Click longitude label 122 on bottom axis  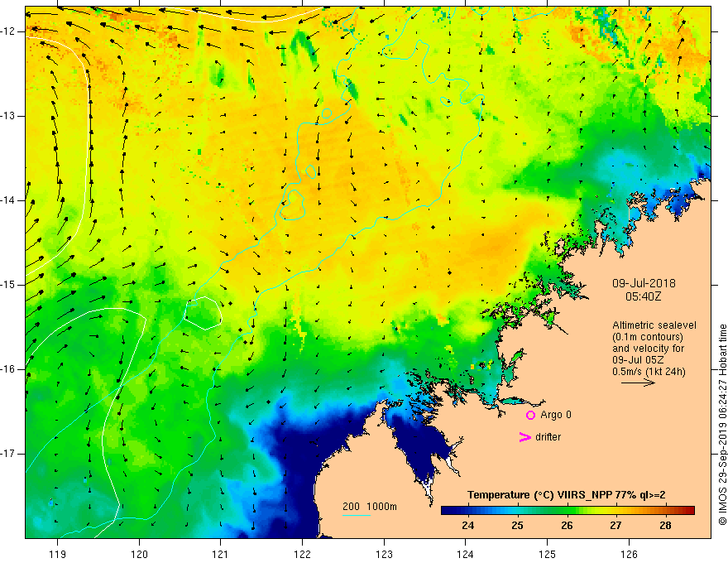click(302, 554)
